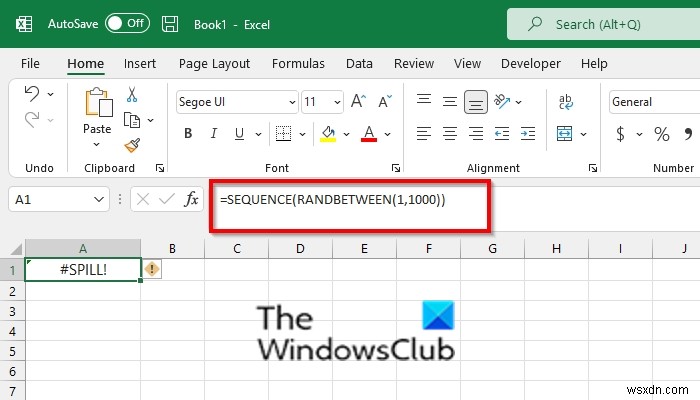Viewport: 700px width, 400px height.
Task: Click Decrease Font Size icon
Action: pyautogui.click(x=385, y=101)
